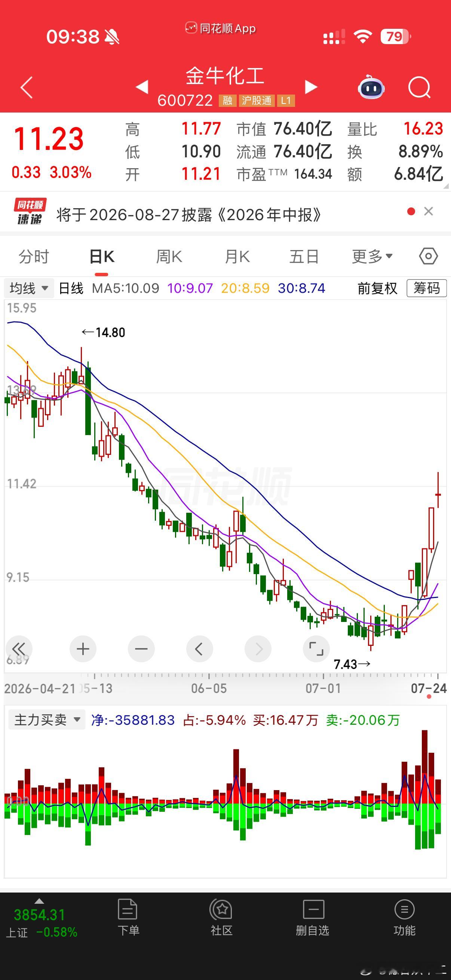Expand the 上证 index bar arrow

click(x=39, y=901)
